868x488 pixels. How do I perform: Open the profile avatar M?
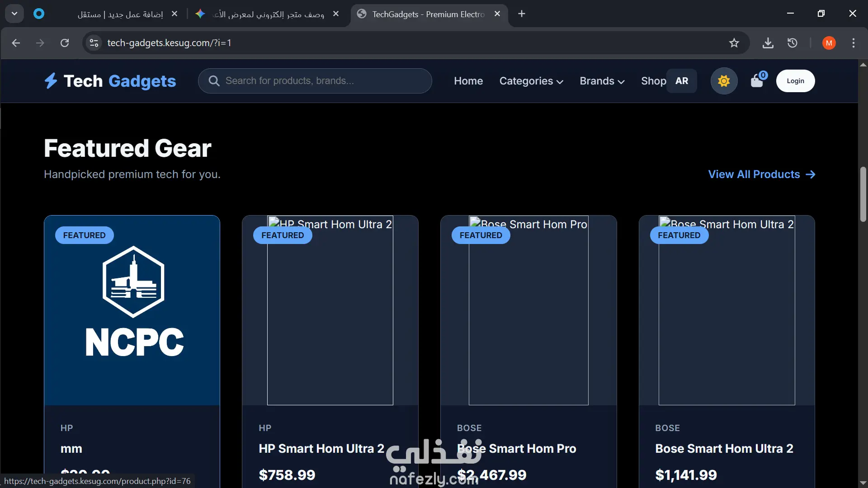point(829,43)
